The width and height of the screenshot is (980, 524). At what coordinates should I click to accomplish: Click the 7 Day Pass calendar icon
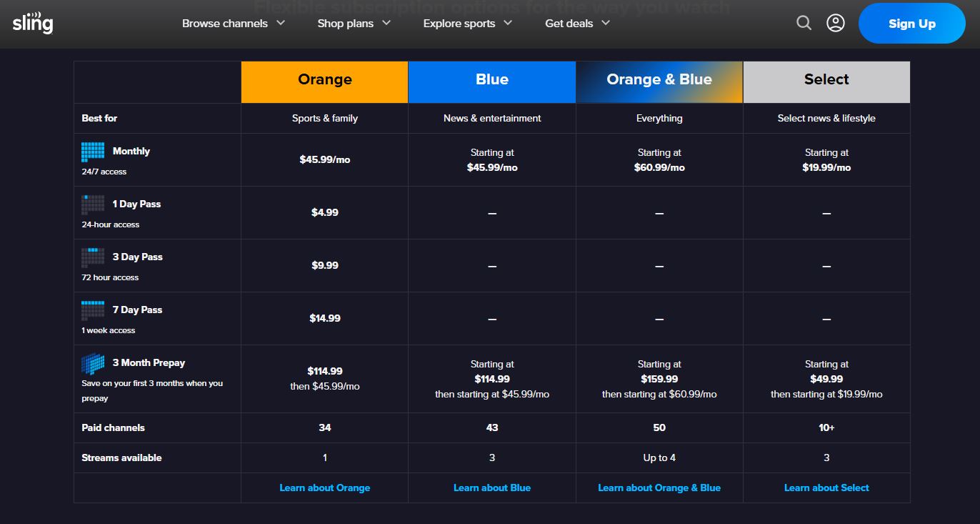(93, 310)
